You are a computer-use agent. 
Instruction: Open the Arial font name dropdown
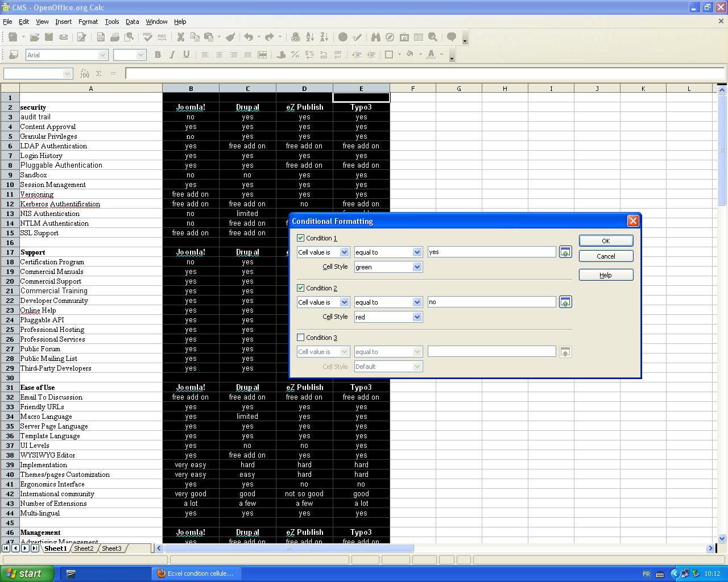(x=103, y=55)
